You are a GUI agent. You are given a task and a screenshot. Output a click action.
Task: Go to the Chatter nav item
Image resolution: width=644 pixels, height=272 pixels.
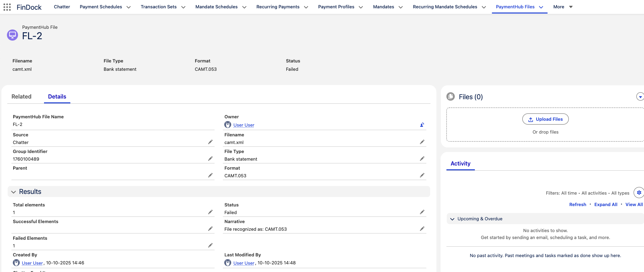tap(62, 7)
